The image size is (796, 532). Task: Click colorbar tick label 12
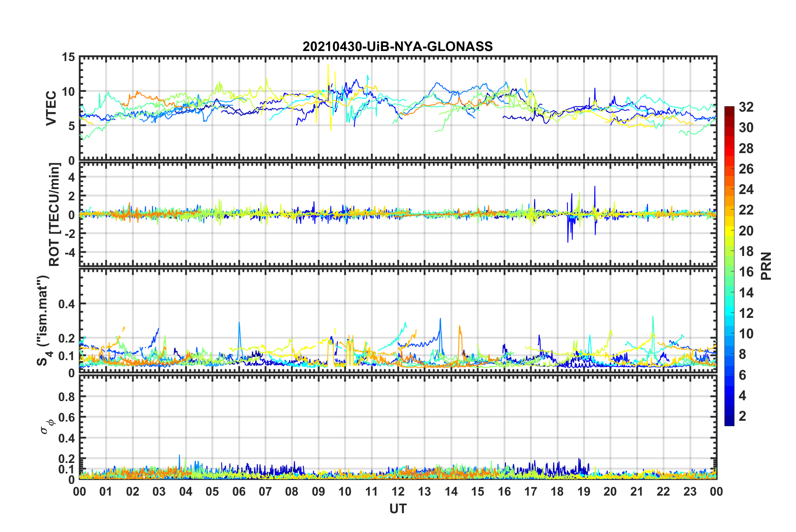click(x=746, y=313)
